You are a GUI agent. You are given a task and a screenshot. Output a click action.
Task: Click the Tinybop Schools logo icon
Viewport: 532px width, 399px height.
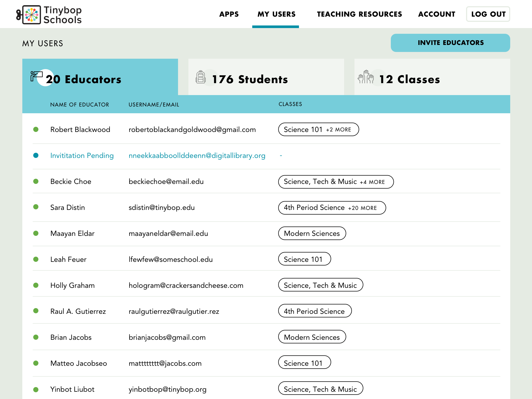[x=29, y=15]
